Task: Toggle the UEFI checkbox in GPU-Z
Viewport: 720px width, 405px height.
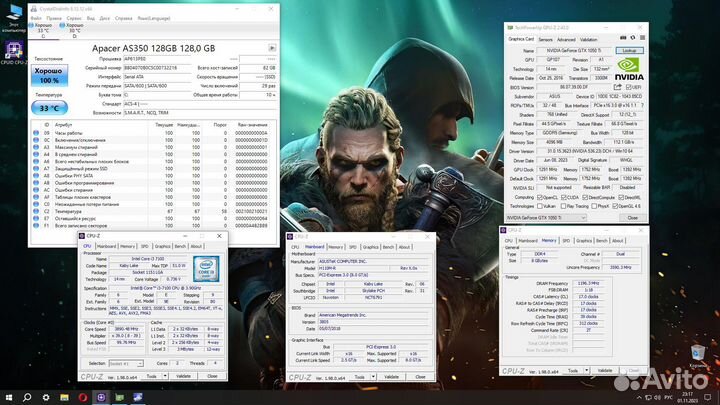Action: point(628,87)
